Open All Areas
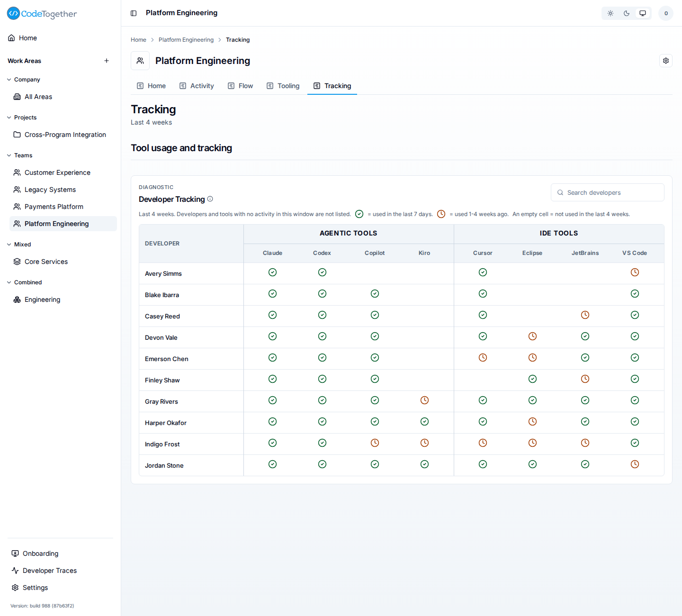The image size is (682, 616). pyautogui.click(x=63, y=97)
